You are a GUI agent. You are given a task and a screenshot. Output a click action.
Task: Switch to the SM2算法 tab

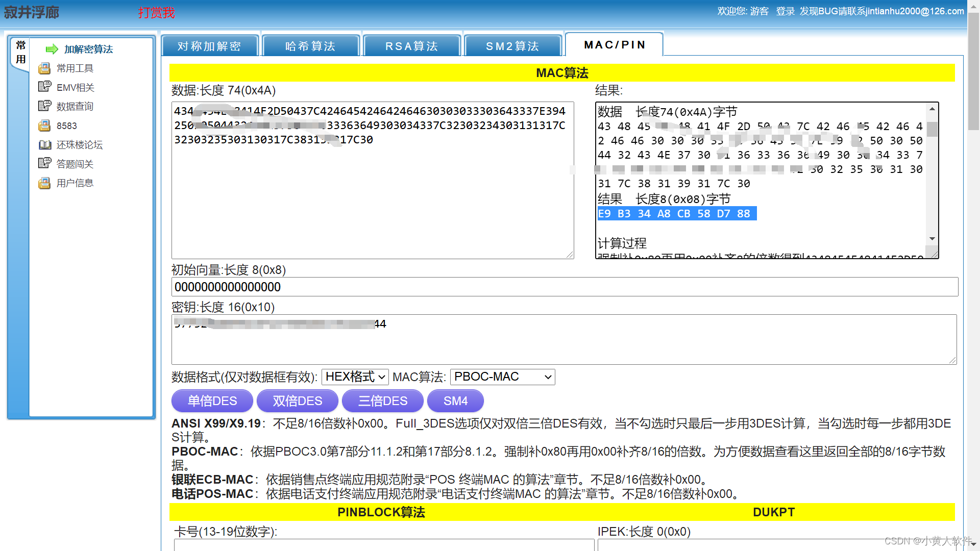[513, 46]
